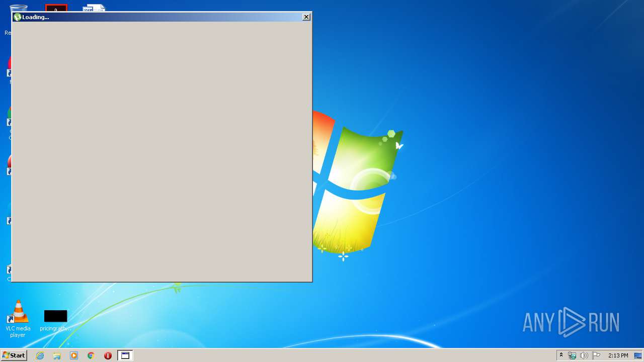Open the volume speaker tray icon
This screenshot has height=362, width=644.
(584, 355)
